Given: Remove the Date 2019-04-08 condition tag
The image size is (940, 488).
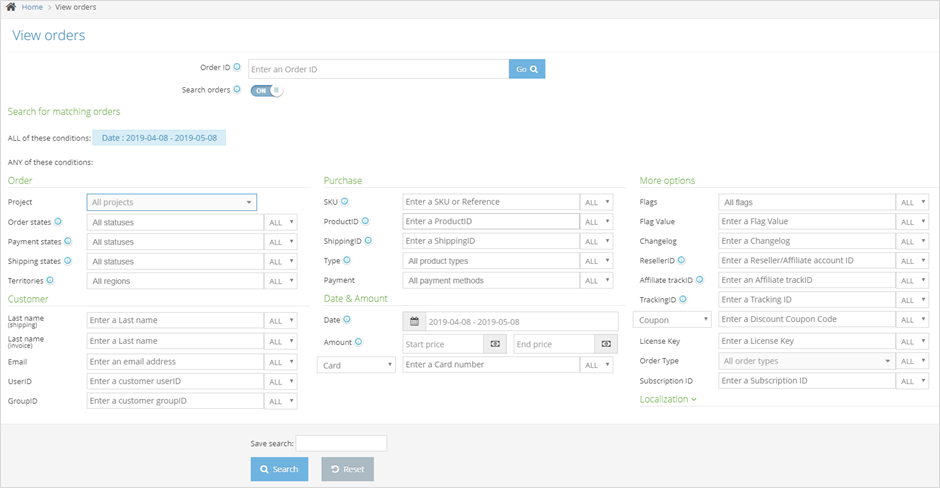Looking at the screenshot, I should pos(159,138).
